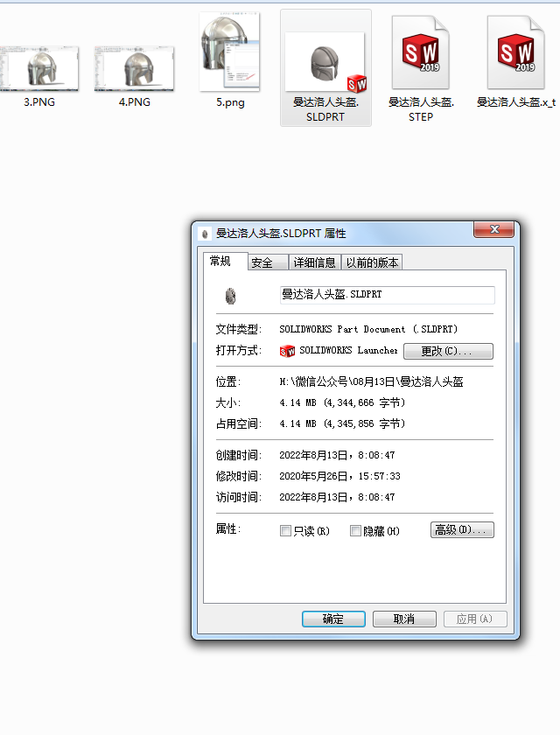The height and width of the screenshot is (735, 560).
Task: Open the 详细信息 tab
Action: [x=314, y=262]
